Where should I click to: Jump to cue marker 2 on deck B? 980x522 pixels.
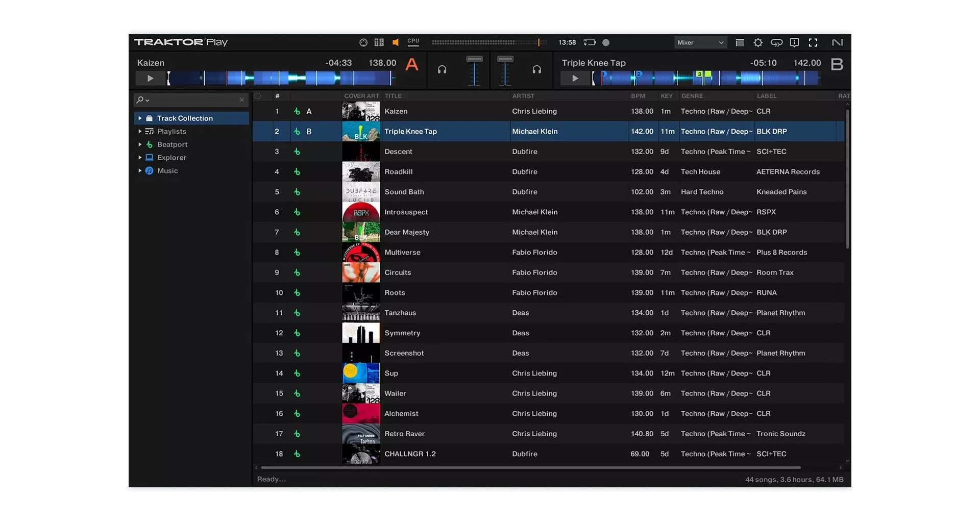(x=639, y=74)
